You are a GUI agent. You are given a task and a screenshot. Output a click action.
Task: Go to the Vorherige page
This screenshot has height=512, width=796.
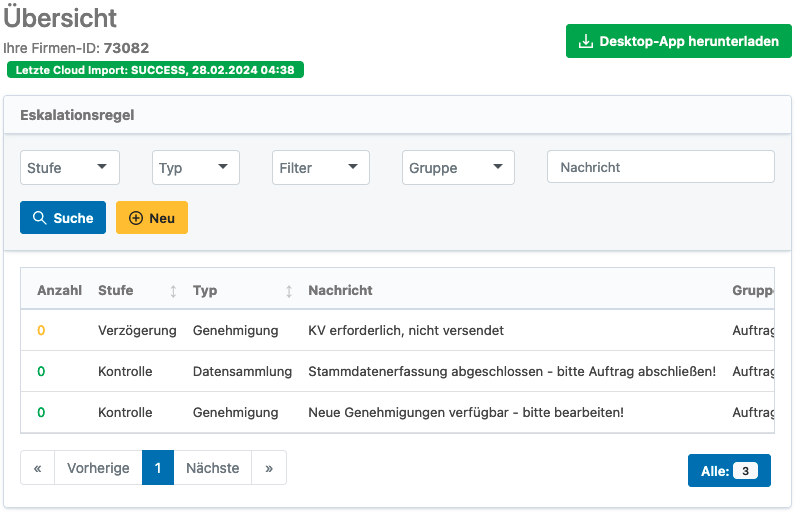[98, 468]
